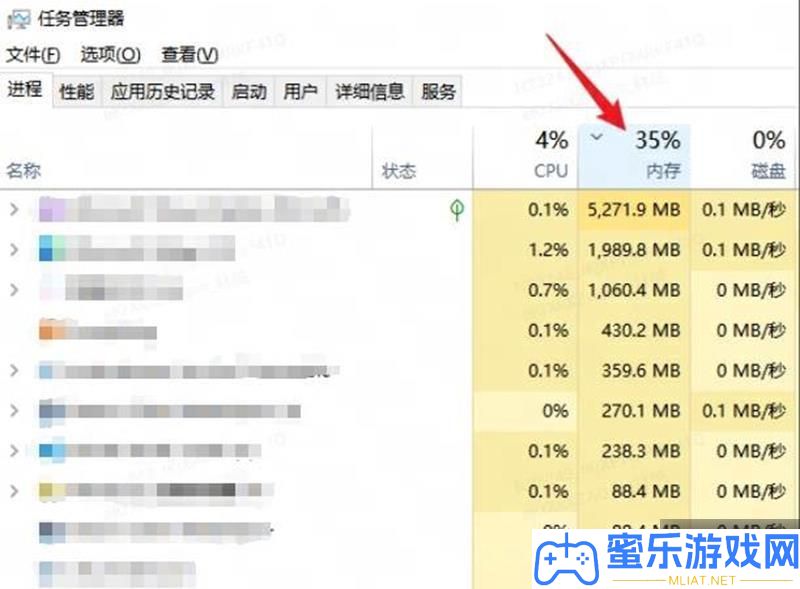Select the yellow icon of the 88.4 MB process
Image resolution: width=800 pixels, height=589 pixels.
click(x=52, y=490)
